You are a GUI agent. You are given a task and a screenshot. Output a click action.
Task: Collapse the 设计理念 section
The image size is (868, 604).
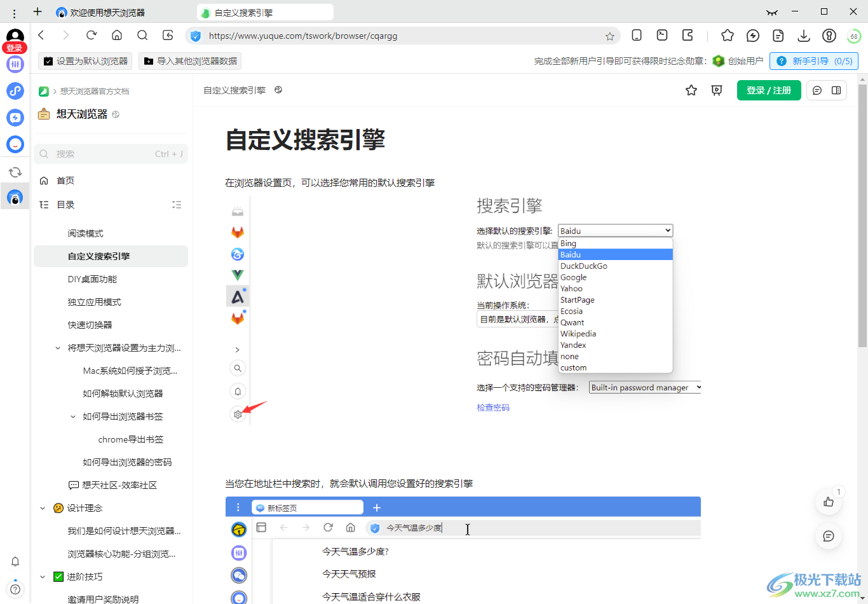click(x=43, y=508)
